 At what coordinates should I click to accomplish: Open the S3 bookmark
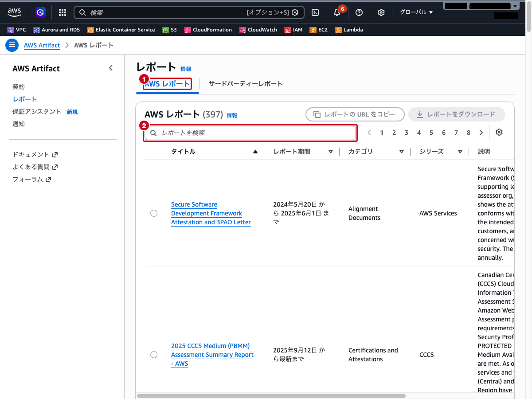click(169, 30)
